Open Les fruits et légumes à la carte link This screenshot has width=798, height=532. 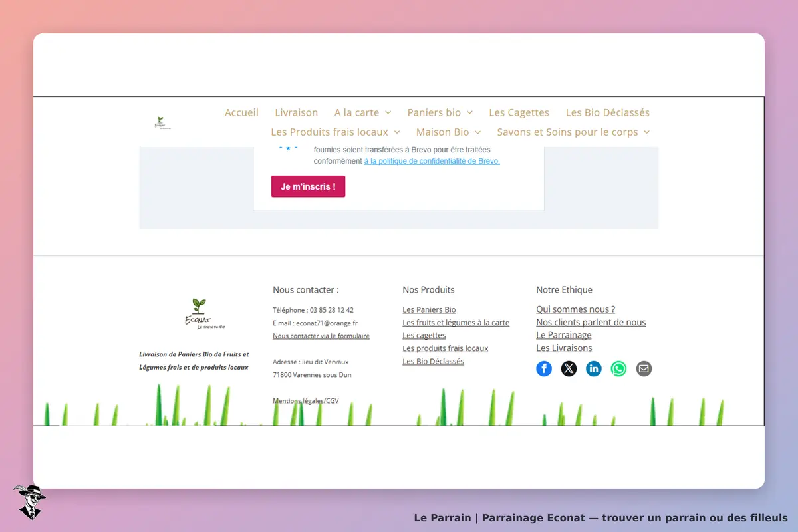coord(456,323)
